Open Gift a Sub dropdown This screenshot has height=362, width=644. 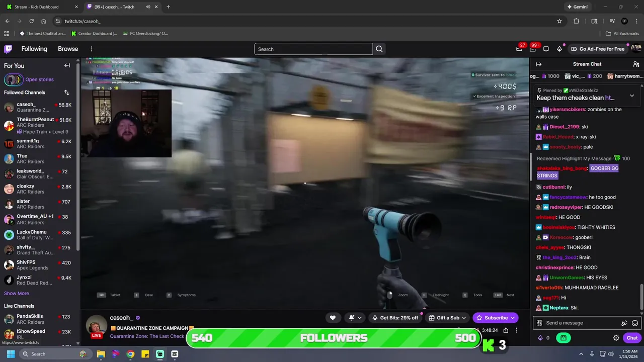pyautogui.click(x=447, y=318)
